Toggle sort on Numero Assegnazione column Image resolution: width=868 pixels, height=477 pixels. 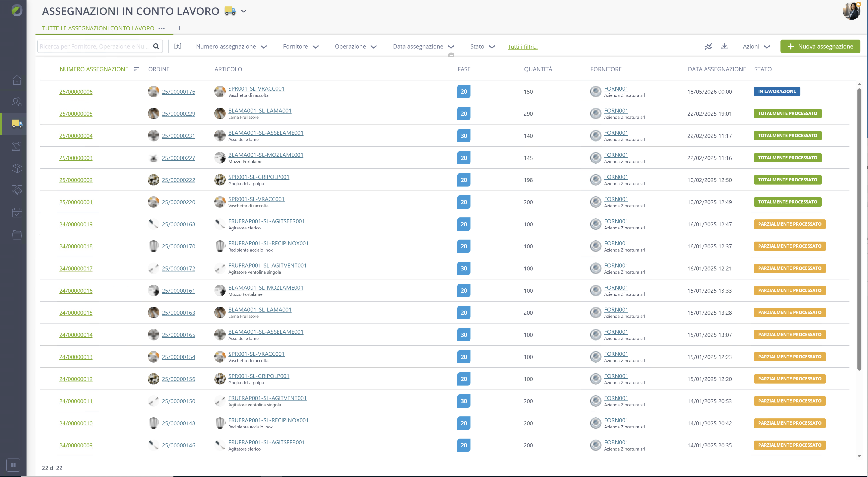pyautogui.click(x=136, y=69)
